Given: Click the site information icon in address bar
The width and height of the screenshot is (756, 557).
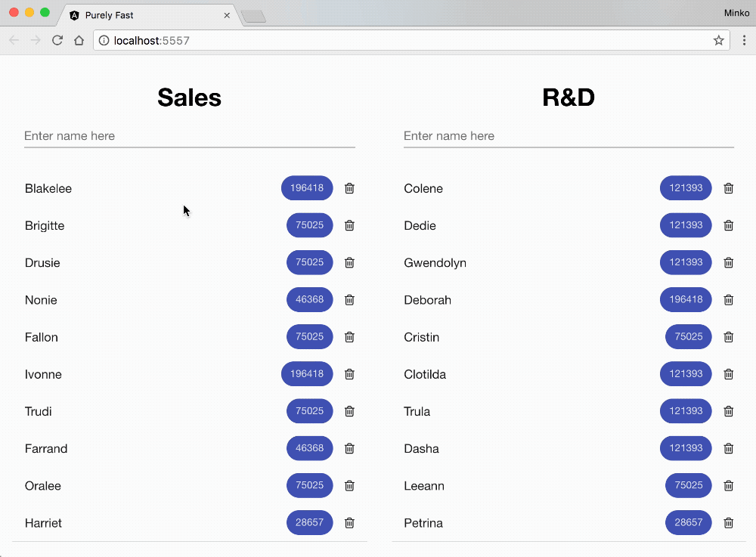Looking at the screenshot, I should tap(104, 41).
